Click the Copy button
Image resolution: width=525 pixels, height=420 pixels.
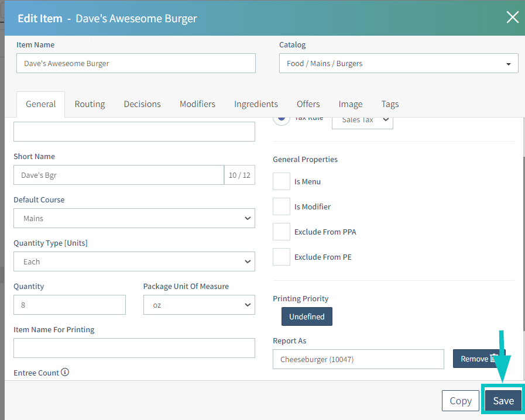click(461, 401)
